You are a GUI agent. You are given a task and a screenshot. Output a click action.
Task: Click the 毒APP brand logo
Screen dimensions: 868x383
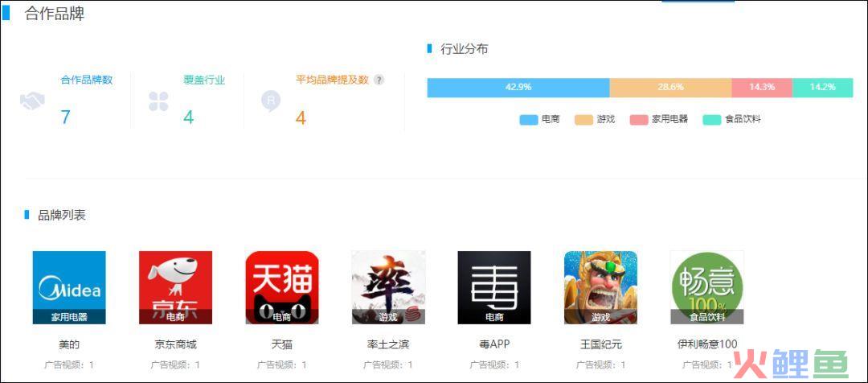pyautogui.click(x=494, y=287)
